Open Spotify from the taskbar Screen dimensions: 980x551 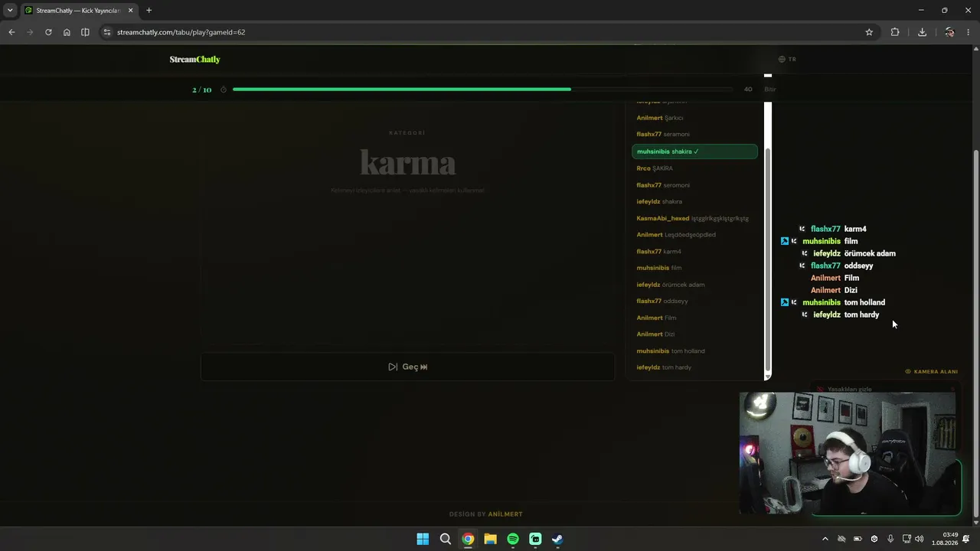click(513, 539)
